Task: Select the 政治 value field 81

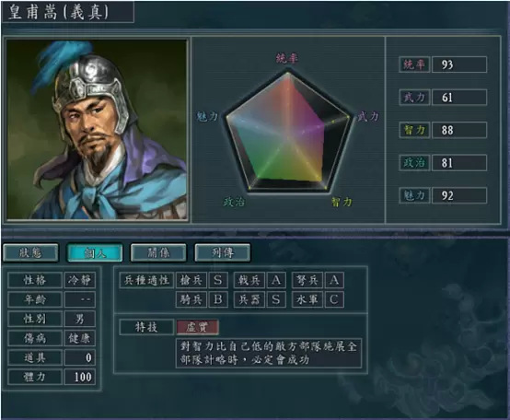Action: [459, 163]
